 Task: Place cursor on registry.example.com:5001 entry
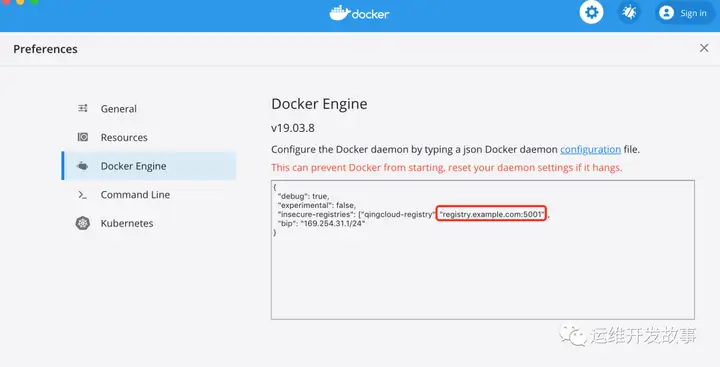[x=491, y=214]
